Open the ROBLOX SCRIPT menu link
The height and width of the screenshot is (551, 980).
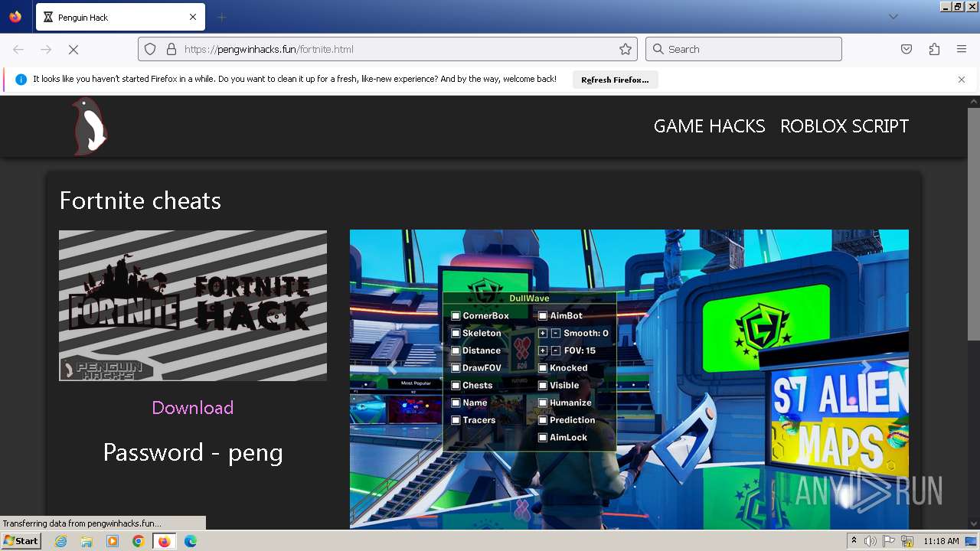tap(844, 126)
